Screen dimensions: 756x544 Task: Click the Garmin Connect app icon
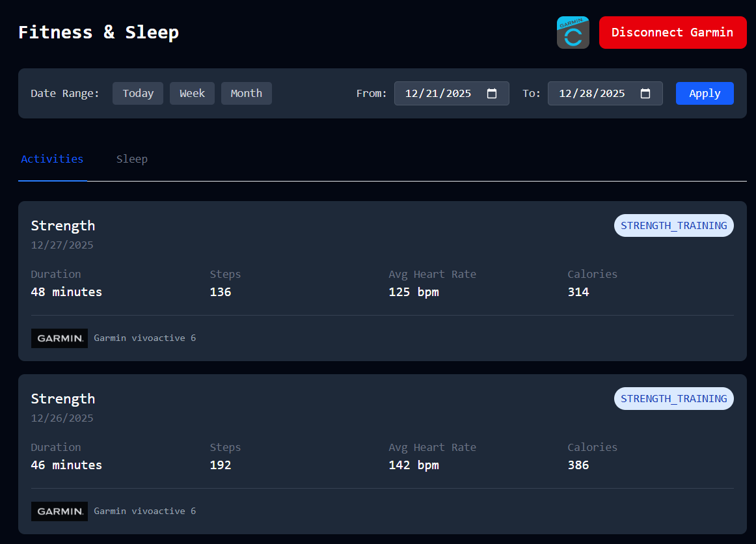[573, 33]
